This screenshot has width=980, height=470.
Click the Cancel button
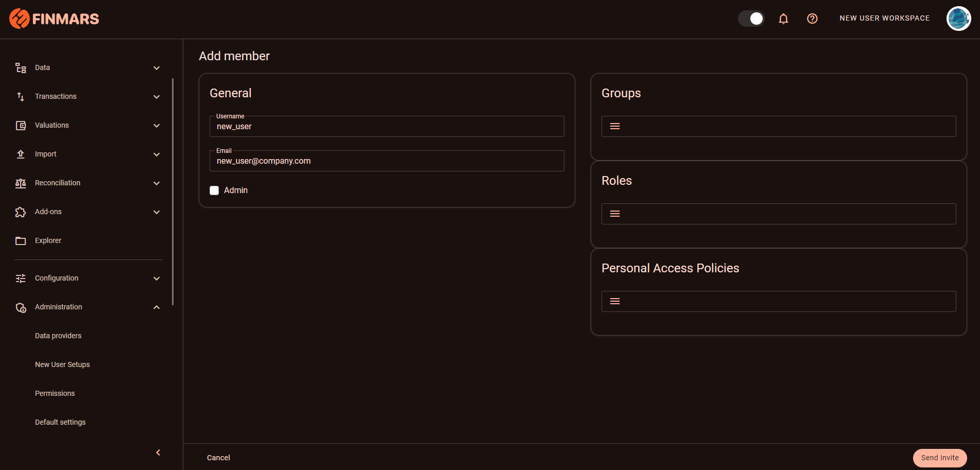pos(218,458)
